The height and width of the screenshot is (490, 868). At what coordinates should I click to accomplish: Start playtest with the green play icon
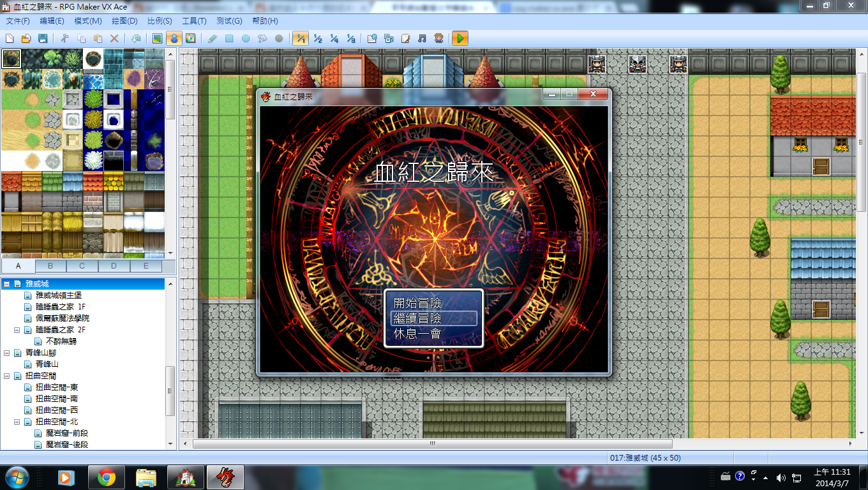460,38
